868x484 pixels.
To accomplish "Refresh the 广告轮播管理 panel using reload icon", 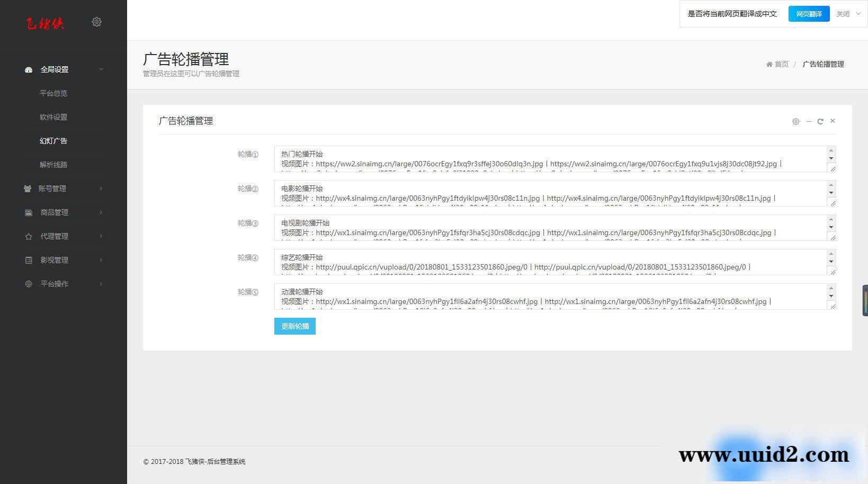I will (x=820, y=121).
